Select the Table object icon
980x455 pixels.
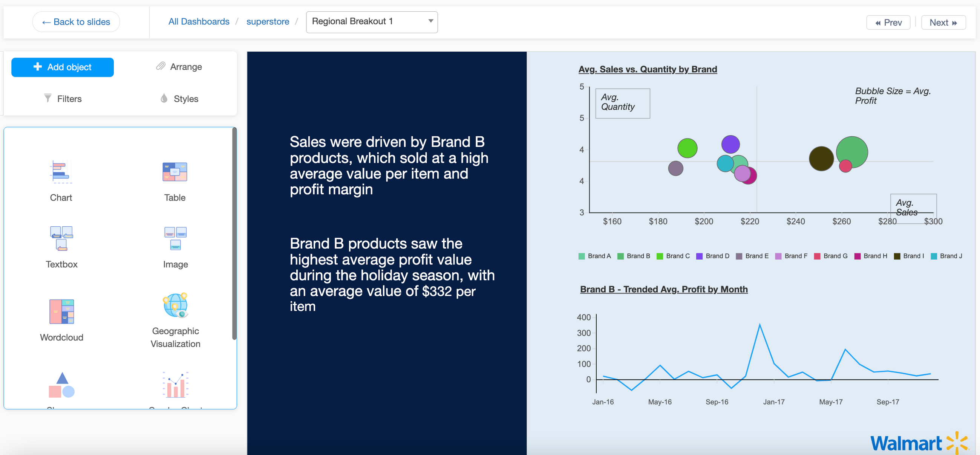(175, 172)
